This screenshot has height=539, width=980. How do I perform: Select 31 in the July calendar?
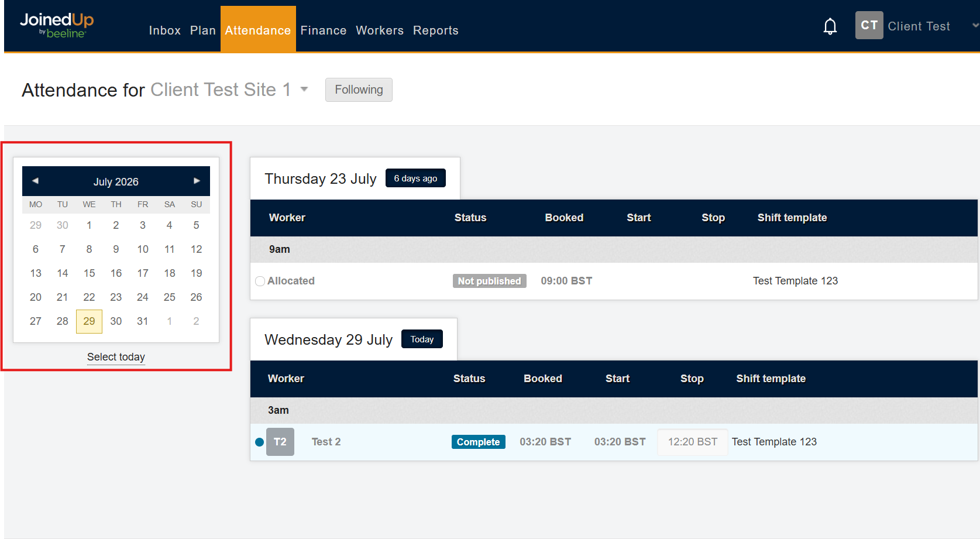point(143,321)
